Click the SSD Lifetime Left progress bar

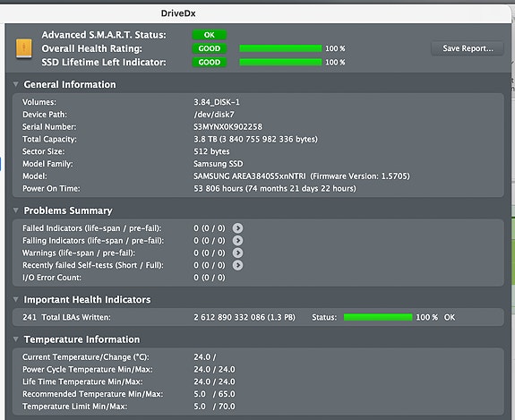280,62
